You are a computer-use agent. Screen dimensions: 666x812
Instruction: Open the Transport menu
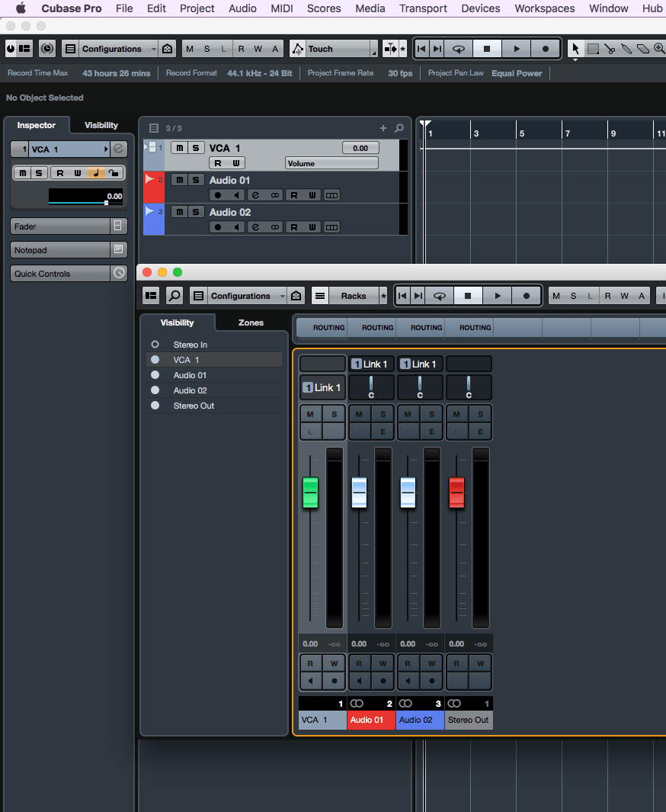click(x=424, y=8)
